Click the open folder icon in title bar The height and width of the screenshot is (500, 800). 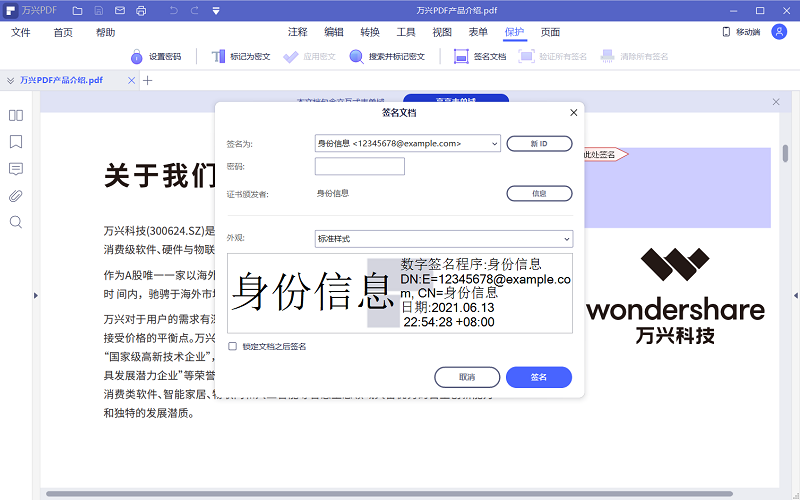click(x=75, y=11)
